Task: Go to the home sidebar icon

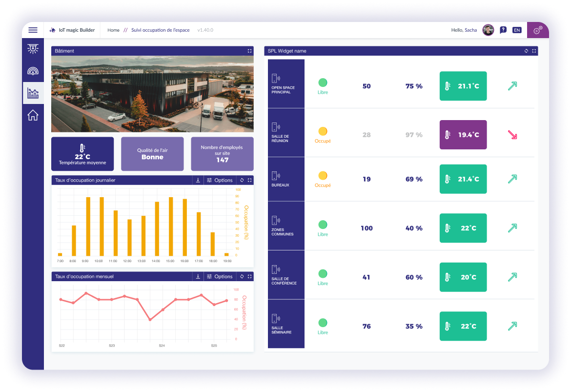Action: pyautogui.click(x=33, y=116)
